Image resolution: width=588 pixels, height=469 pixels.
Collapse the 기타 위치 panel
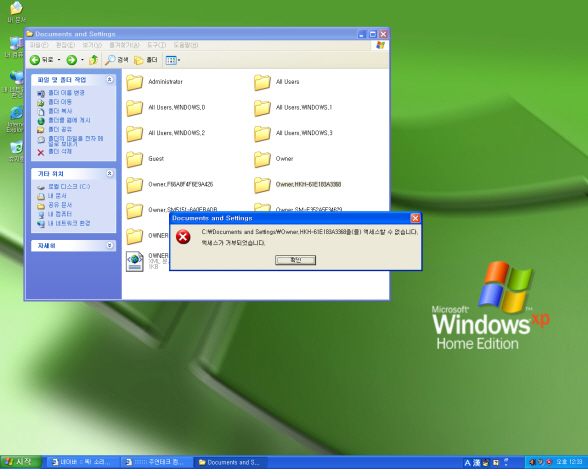(110, 173)
